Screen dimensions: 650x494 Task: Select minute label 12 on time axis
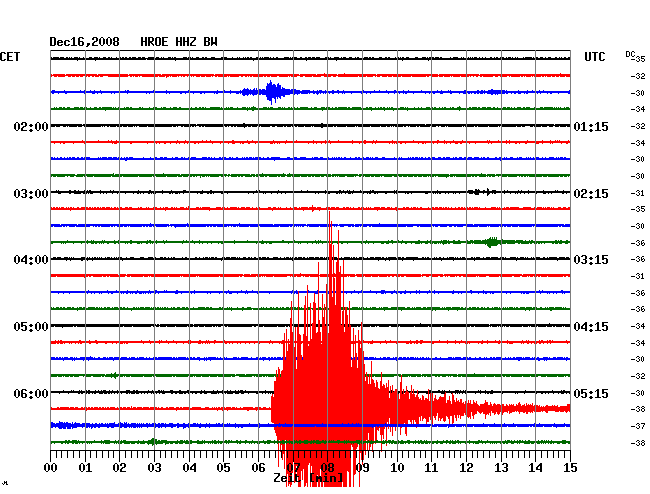(x=466, y=467)
